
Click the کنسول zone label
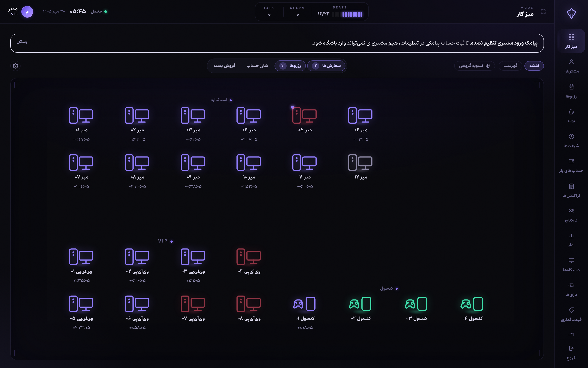[x=389, y=288]
